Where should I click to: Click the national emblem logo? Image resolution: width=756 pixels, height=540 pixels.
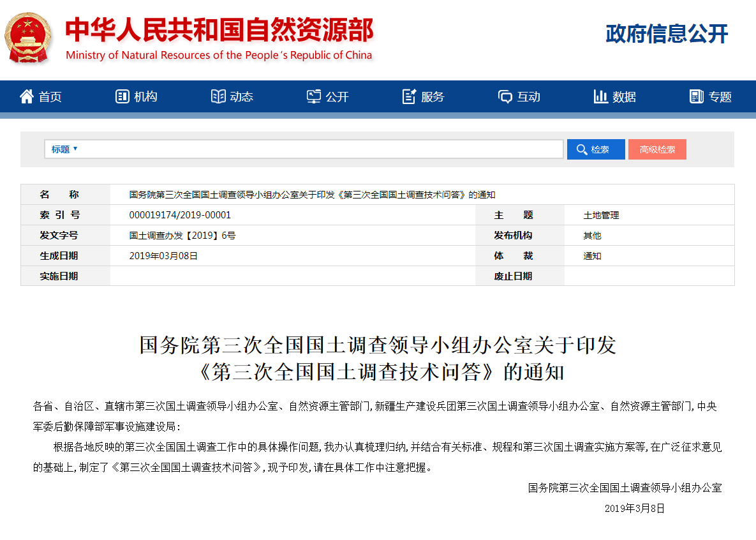(28, 38)
